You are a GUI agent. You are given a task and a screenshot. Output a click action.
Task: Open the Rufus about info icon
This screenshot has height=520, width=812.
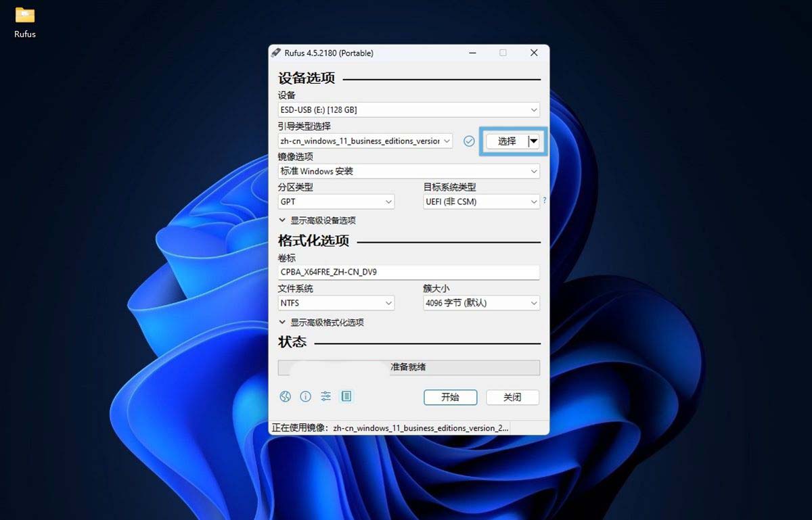[x=305, y=396]
